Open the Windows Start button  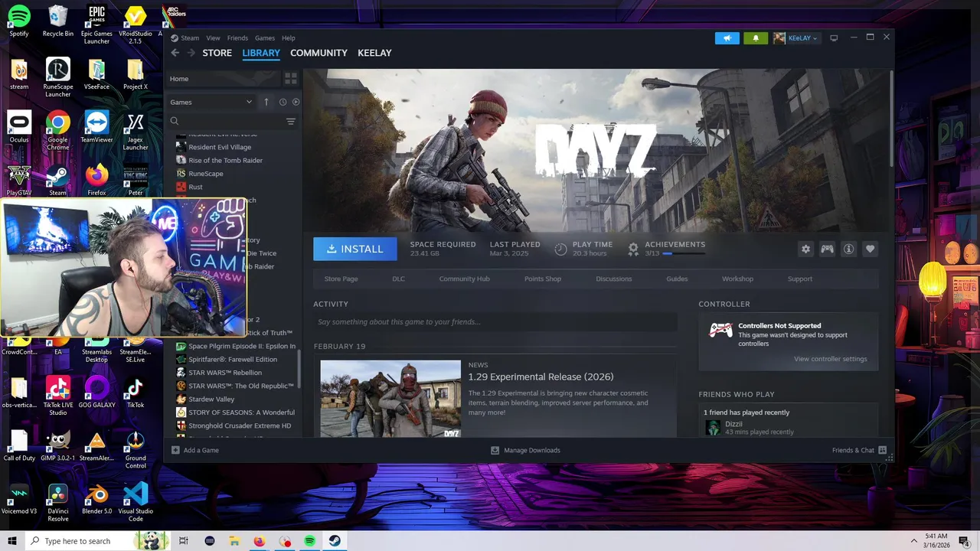point(12,541)
